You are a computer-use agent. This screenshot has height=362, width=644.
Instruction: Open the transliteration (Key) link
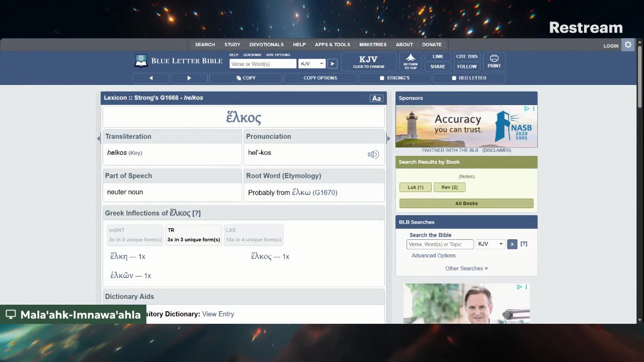pyautogui.click(x=135, y=153)
